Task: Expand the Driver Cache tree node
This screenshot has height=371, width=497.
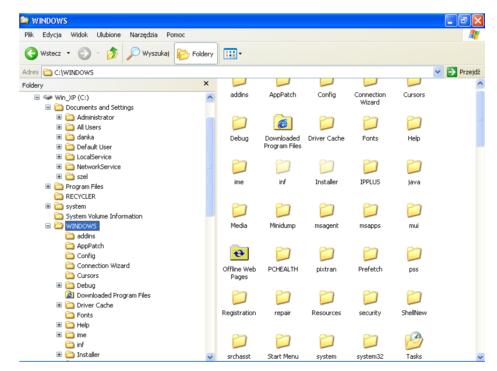Action: click(59, 305)
